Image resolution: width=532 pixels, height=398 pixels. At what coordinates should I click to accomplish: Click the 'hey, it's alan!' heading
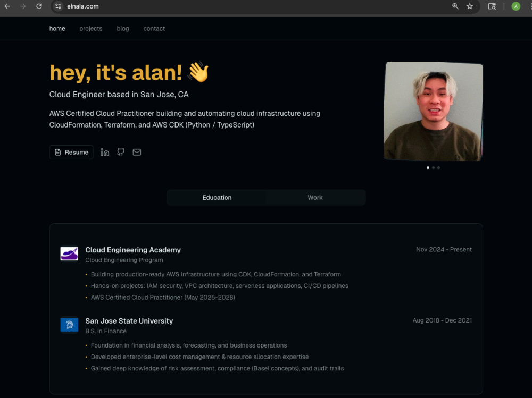115,73
